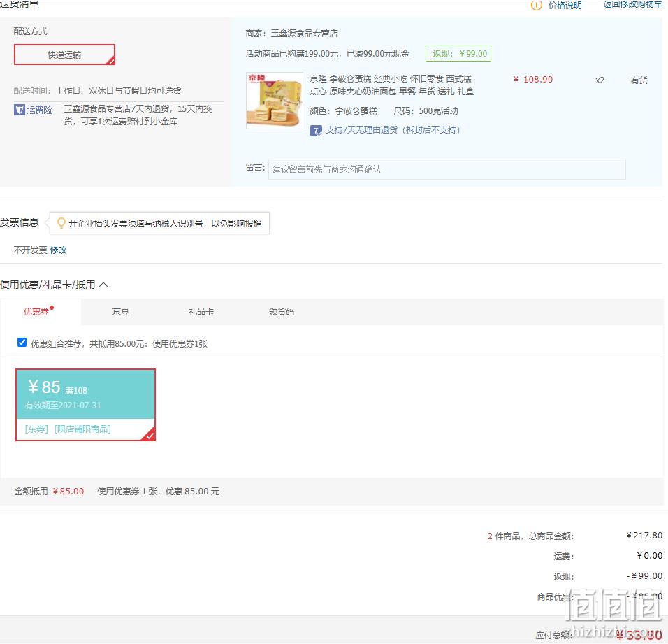Click the 有效期至2021-07-31 coupon text
Image resolution: width=668 pixels, height=644 pixels.
click(x=63, y=406)
